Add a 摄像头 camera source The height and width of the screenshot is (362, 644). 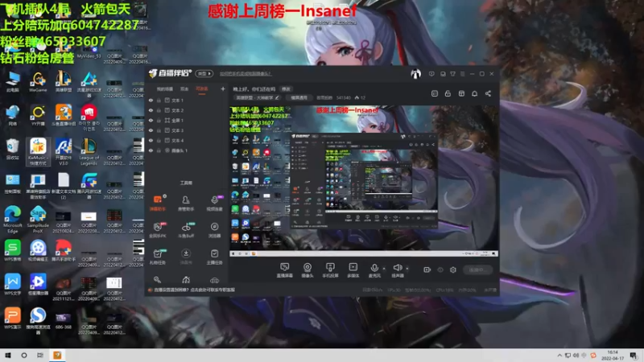click(308, 270)
